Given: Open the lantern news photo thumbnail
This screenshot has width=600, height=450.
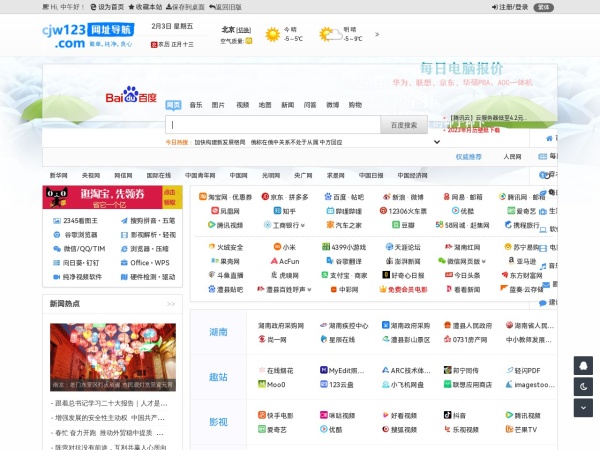Looking at the screenshot, I should point(113,357).
